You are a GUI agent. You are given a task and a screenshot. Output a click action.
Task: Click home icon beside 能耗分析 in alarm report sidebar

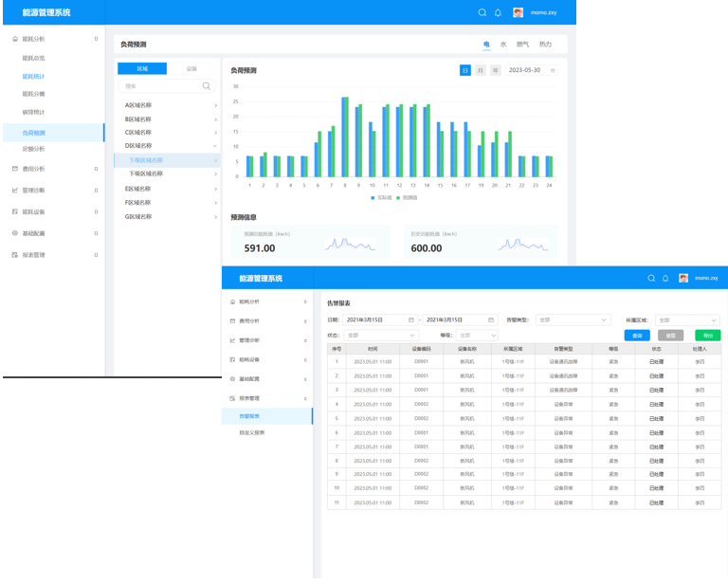pos(232,301)
